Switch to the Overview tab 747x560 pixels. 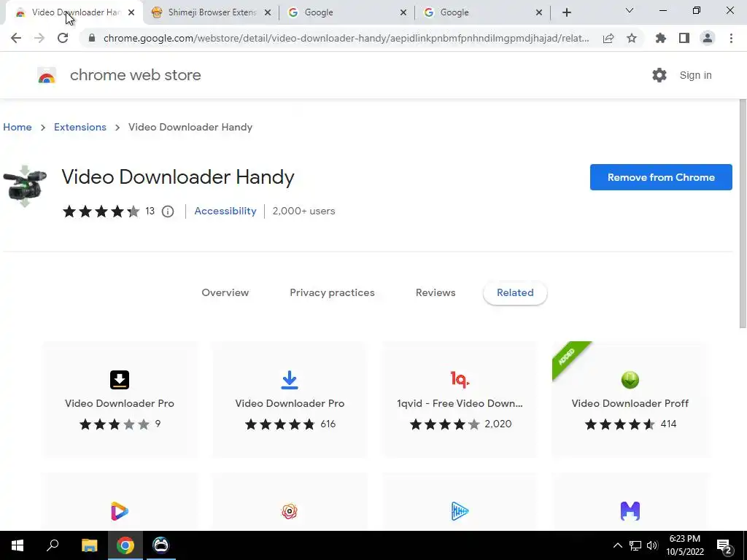coord(225,292)
